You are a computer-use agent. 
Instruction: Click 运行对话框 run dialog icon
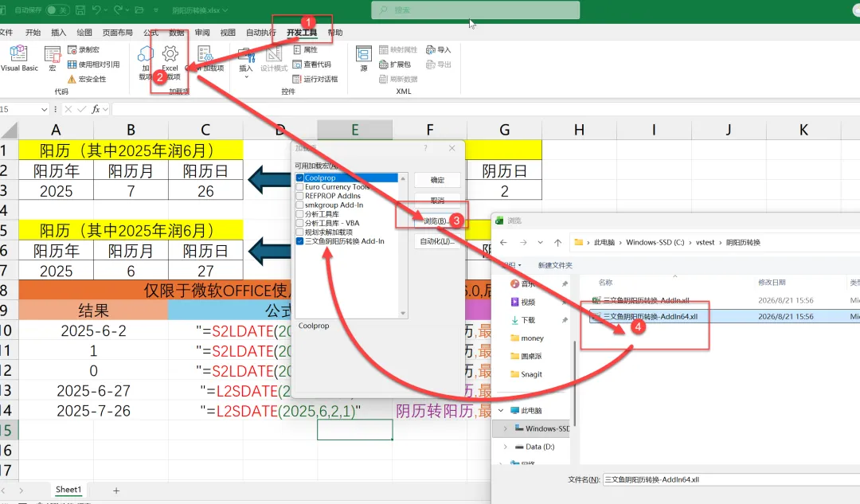tap(297, 79)
